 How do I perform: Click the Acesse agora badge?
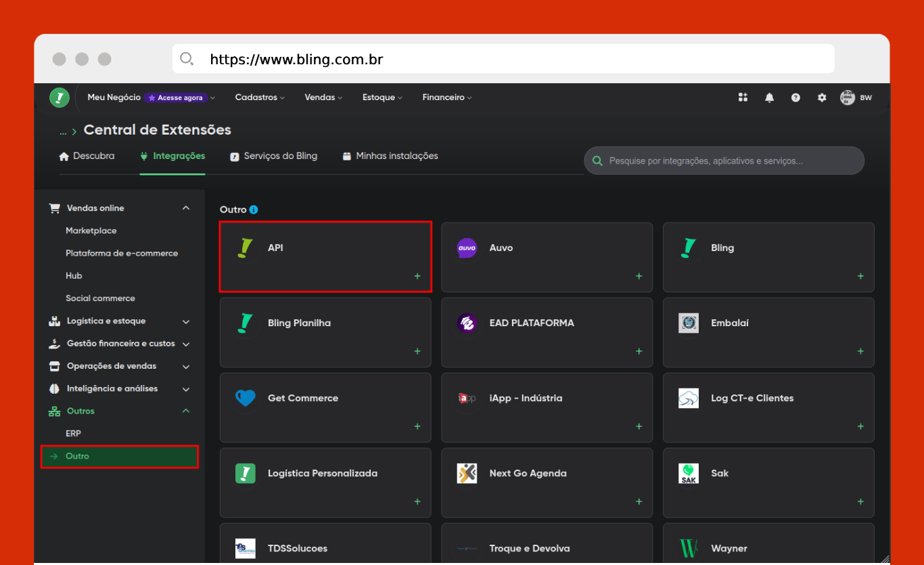point(175,97)
